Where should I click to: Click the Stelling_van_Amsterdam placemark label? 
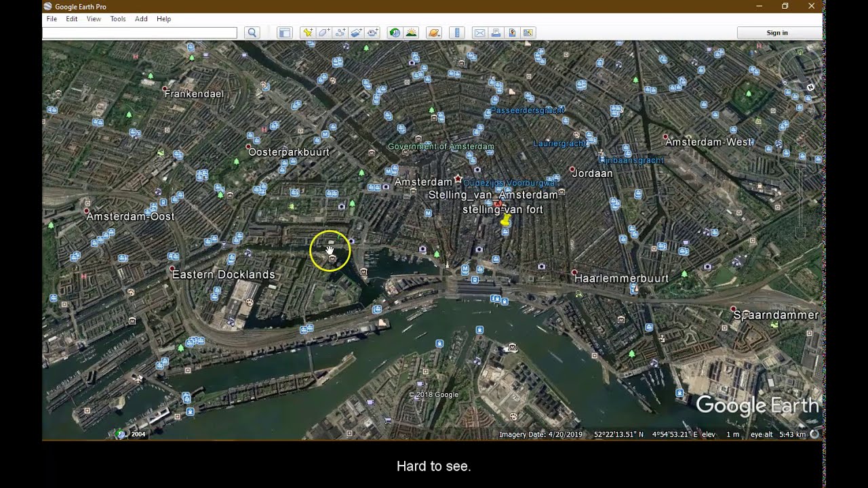tap(493, 195)
